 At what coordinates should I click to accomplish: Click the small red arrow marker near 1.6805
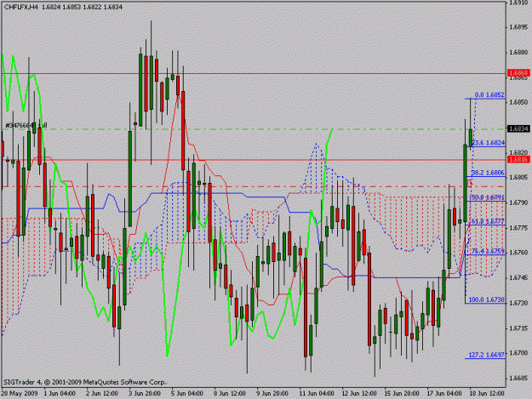point(470,183)
